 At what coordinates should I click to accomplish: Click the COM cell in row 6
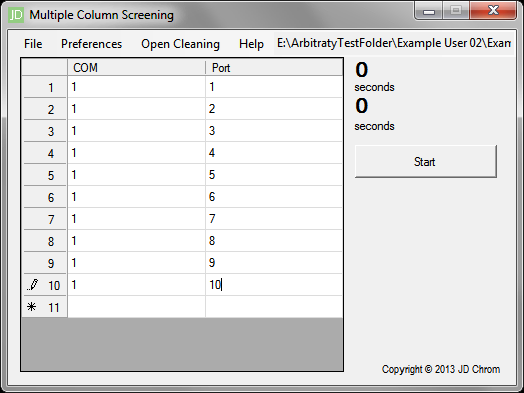136,197
